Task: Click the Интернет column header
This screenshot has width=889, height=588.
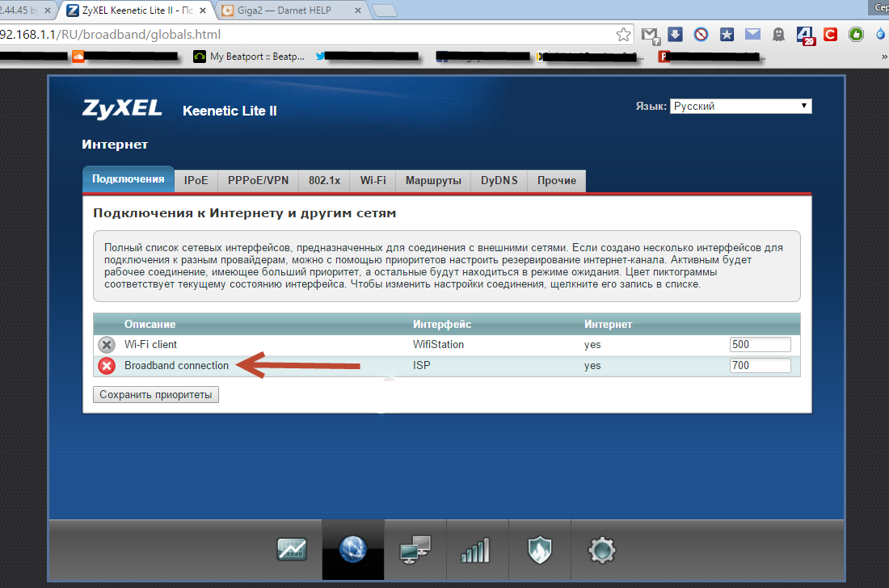Action: pyautogui.click(x=608, y=324)
